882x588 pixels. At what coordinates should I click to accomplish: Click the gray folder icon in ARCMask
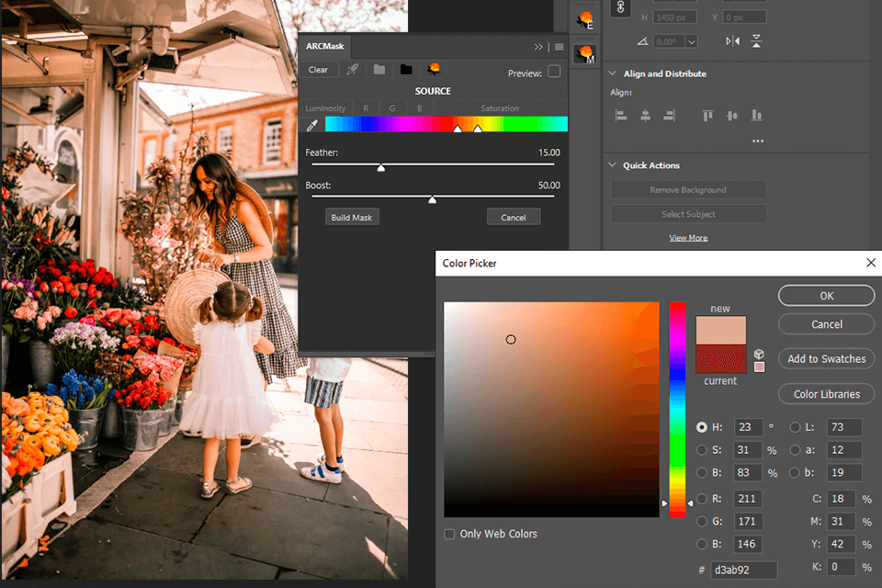click(379, 70)
